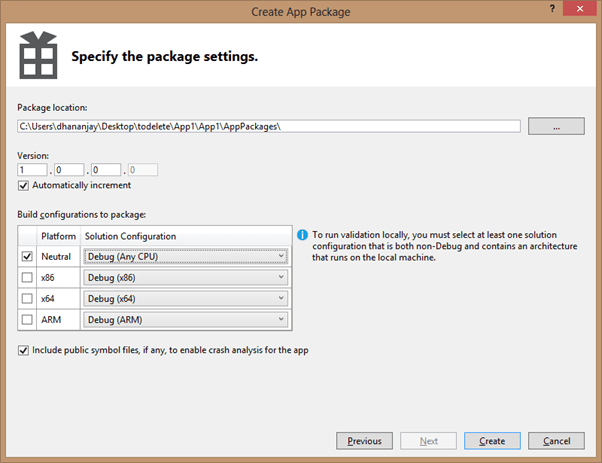Open the package location browse button
Viewport: 602px width, 463px height.
point(555,126)
